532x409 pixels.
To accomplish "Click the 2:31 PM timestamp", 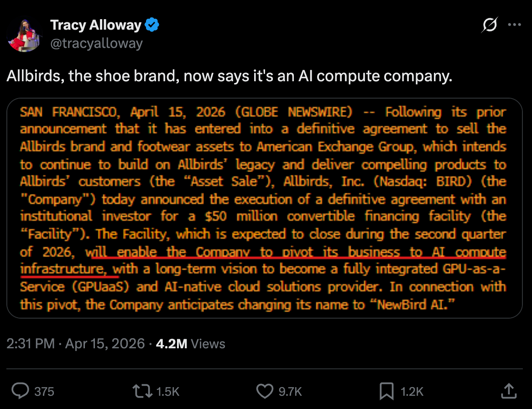I will pos(30,343).
